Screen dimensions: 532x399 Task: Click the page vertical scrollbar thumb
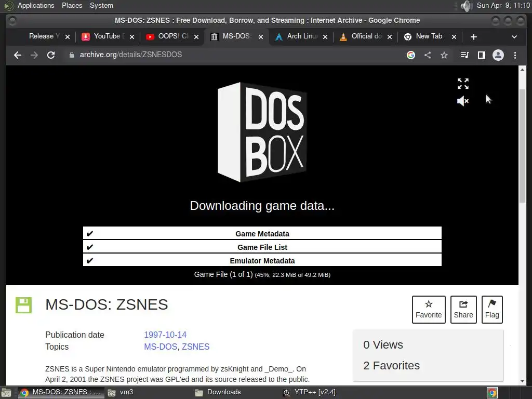point(522,146)
